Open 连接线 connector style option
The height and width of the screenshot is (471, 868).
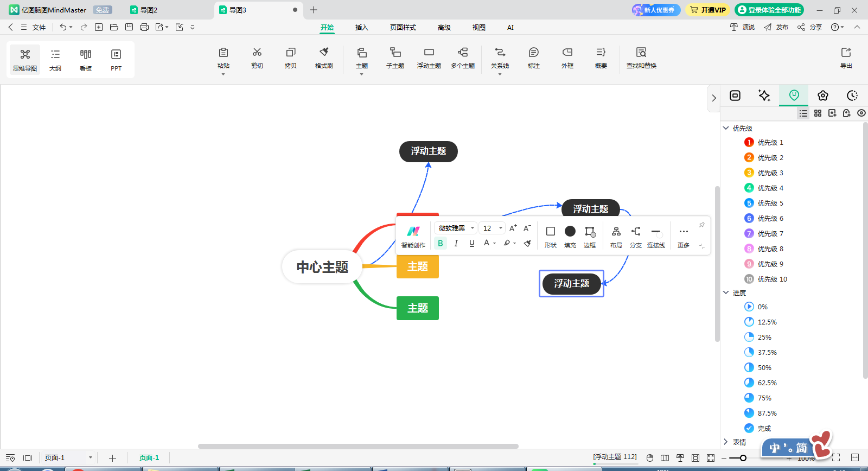click(656, 237)
